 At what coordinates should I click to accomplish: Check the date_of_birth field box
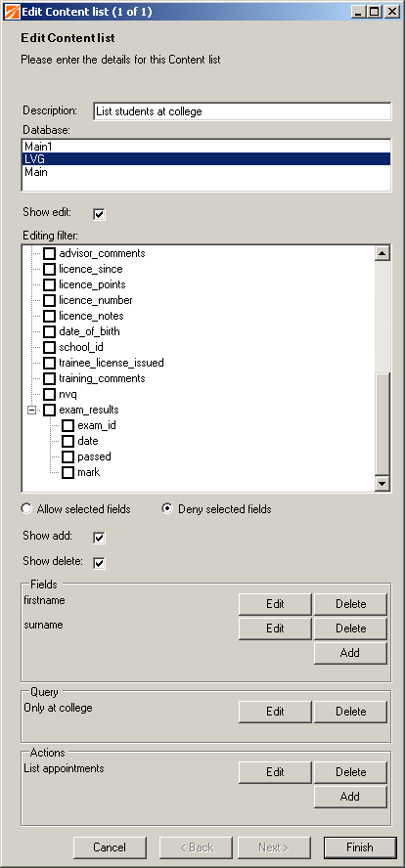[50, 332]
